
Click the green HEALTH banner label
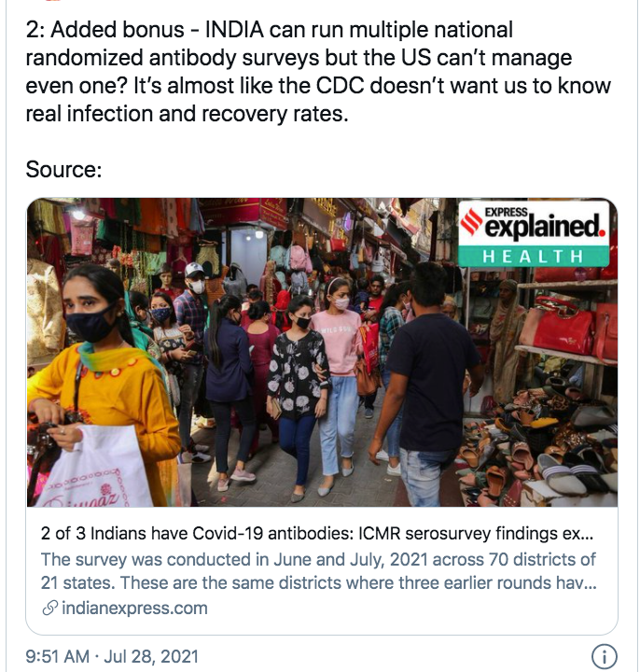click(535, 256)
